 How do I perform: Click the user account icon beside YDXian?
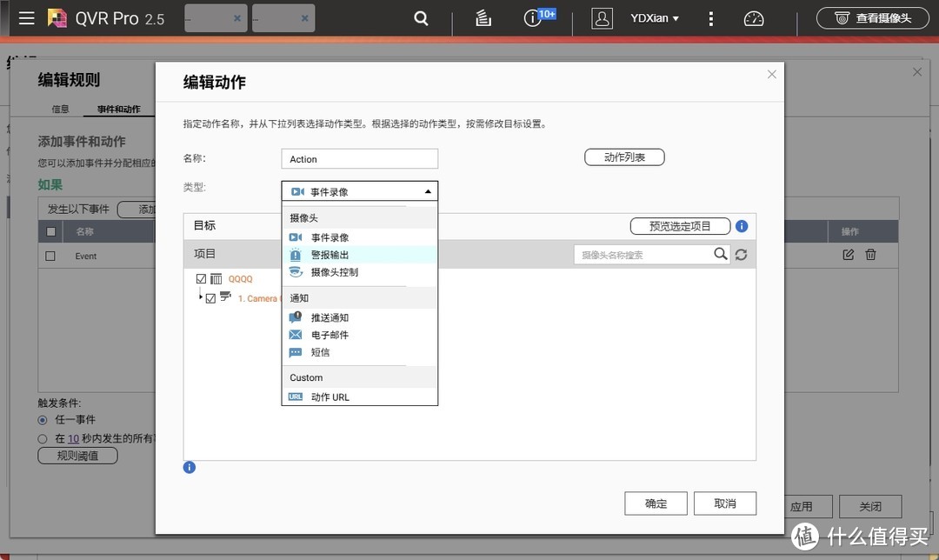(602, 17)
